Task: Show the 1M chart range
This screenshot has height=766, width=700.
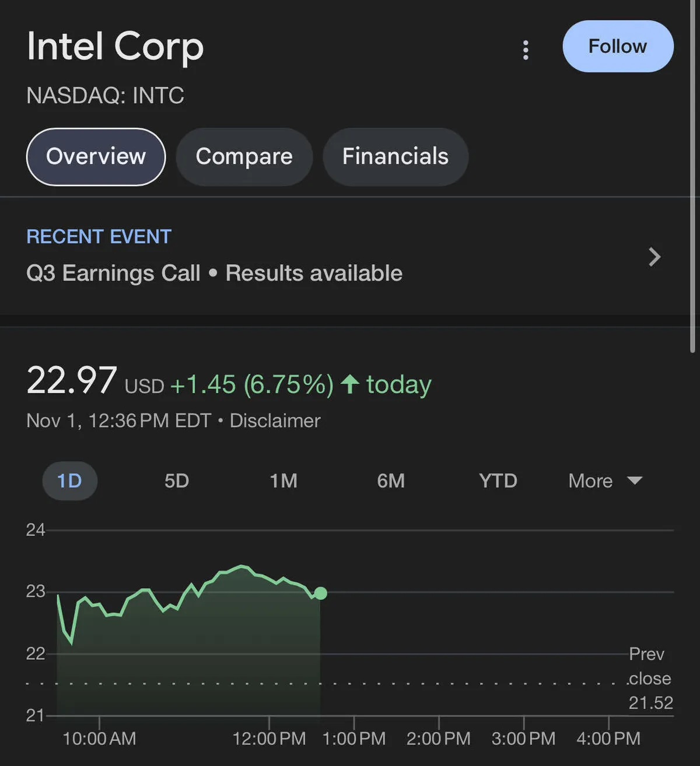Action: click(x=283, y=481)
